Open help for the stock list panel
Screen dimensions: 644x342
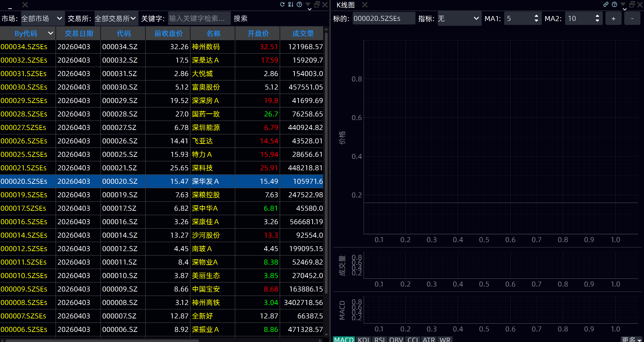[x=299, y=4]
